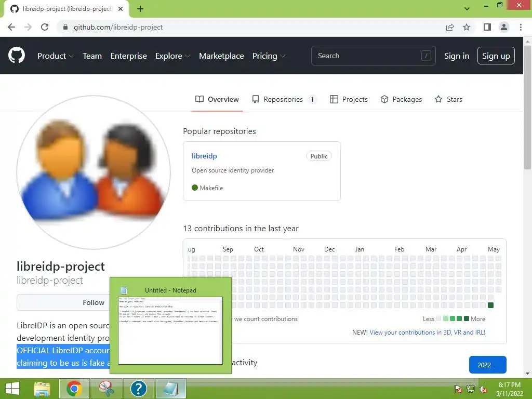
Task: Open a new tab with the plus button
Action: pos(140,9)
